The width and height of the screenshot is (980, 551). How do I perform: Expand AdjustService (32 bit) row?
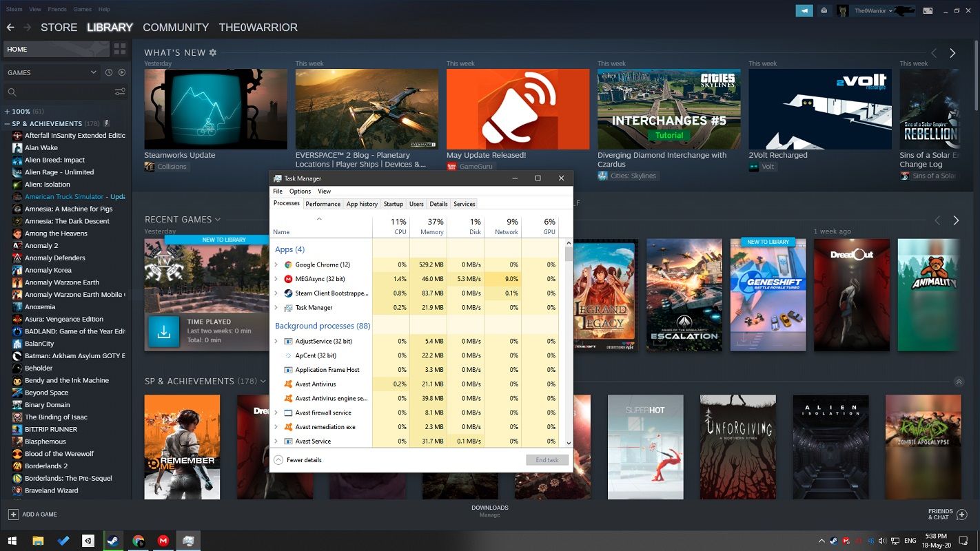tap(276, 341)
